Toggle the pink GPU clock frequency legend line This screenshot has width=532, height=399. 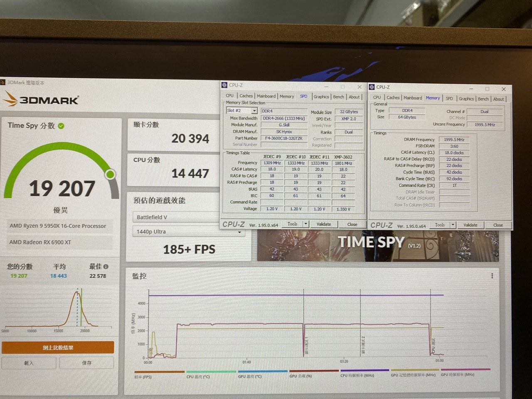point(465,369)
